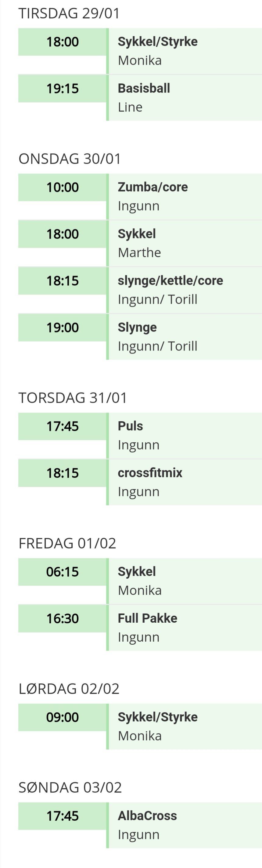The height and width of the screenshot is (868, 262).
Task: Open Friday's Sykkel class with Monika
Action: [137, 572]
